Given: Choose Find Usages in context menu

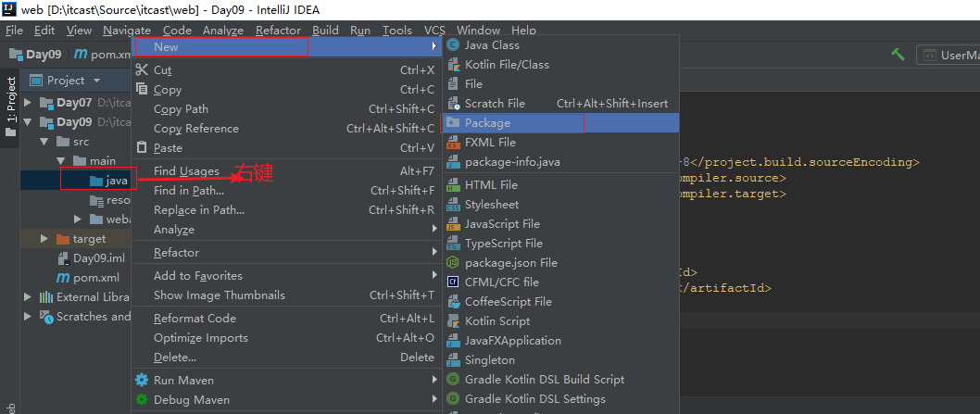Looking at the screenshot, I should [285, 170].
